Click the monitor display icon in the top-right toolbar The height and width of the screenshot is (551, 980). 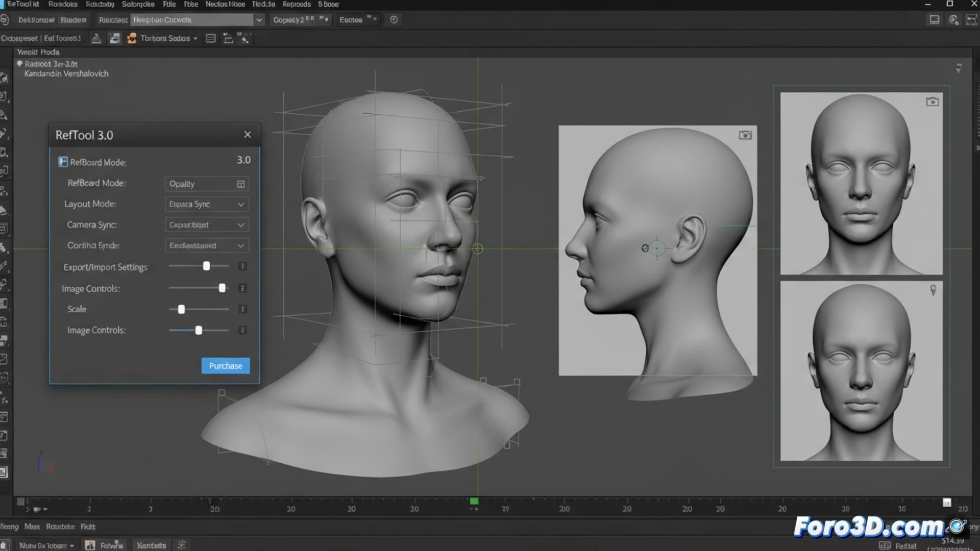tap(934, 19)
